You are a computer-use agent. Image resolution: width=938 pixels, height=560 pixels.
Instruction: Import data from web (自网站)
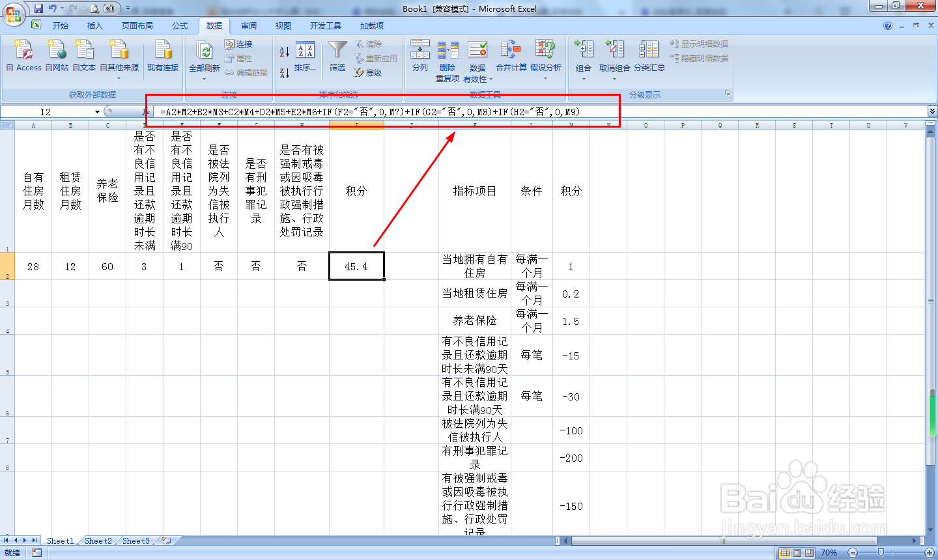click(57, 55)
